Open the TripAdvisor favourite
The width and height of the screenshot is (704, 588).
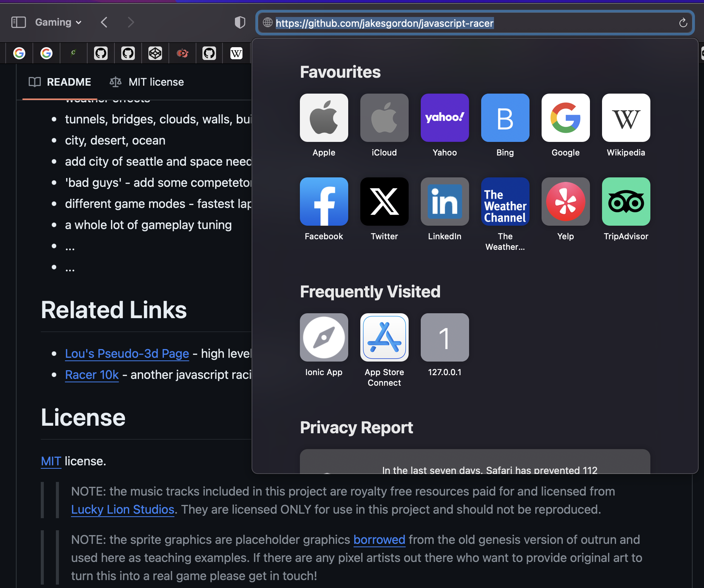(x=626, y=202)
